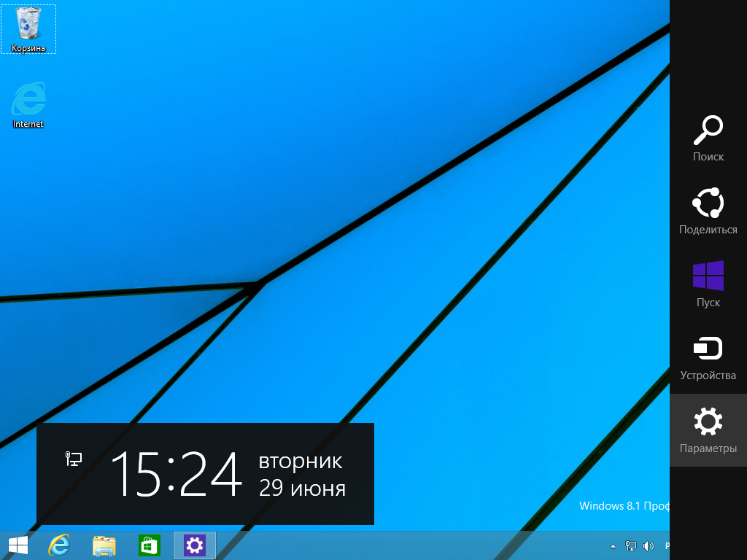Viewport: 747px width, 560px height.
Task: Open the Пуск charm in sidebar
Action: [708, 284]
